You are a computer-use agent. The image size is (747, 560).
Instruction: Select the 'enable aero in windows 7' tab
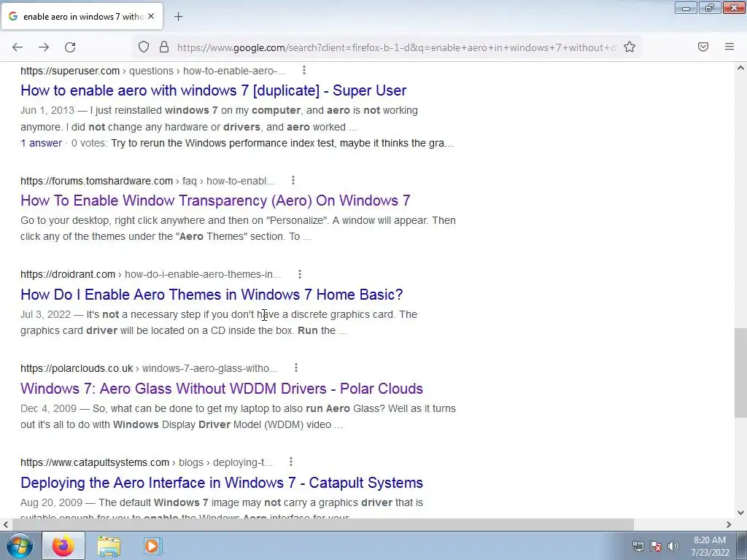[x=82, y=16]
